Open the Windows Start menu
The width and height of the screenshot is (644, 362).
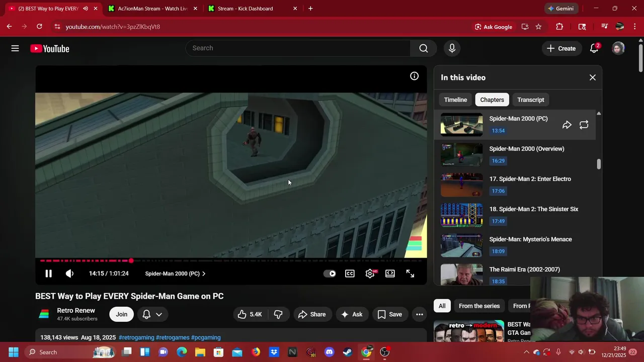(x=14, y=352)
